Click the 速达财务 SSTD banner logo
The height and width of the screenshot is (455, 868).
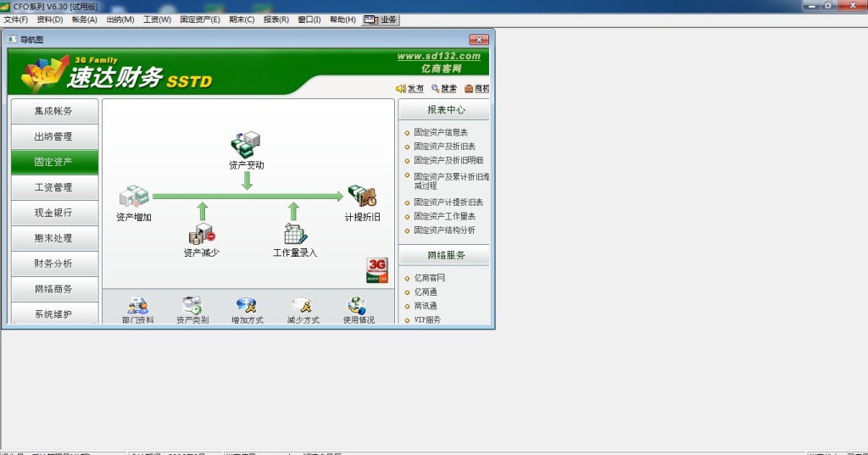click(117, 74)
